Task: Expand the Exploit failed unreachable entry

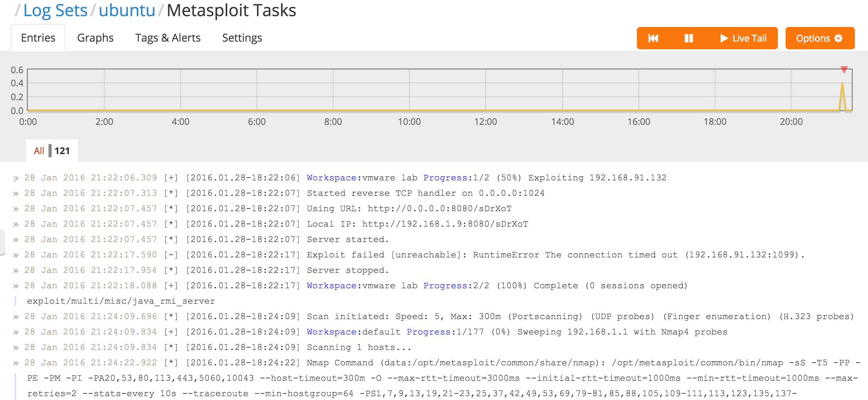Action: tap(16, 255)
